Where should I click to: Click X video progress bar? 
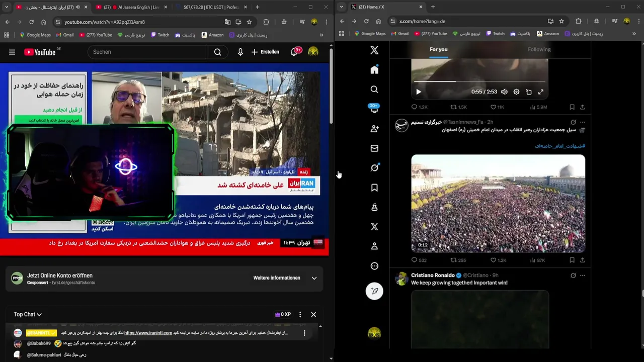coord(479,81)
